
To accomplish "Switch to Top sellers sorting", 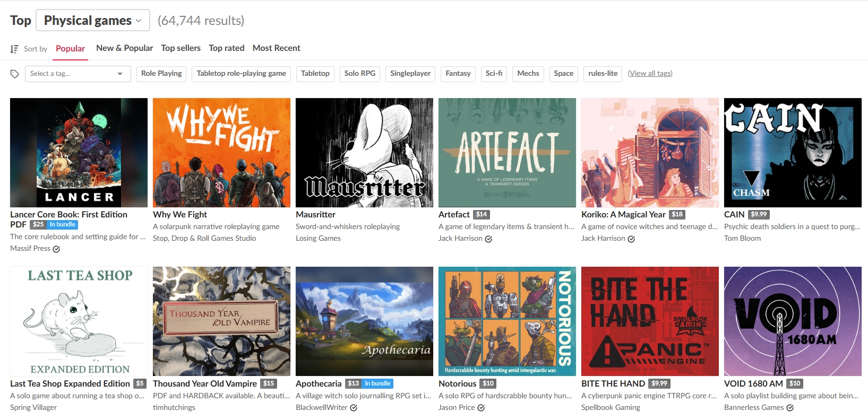I will 181,48.
